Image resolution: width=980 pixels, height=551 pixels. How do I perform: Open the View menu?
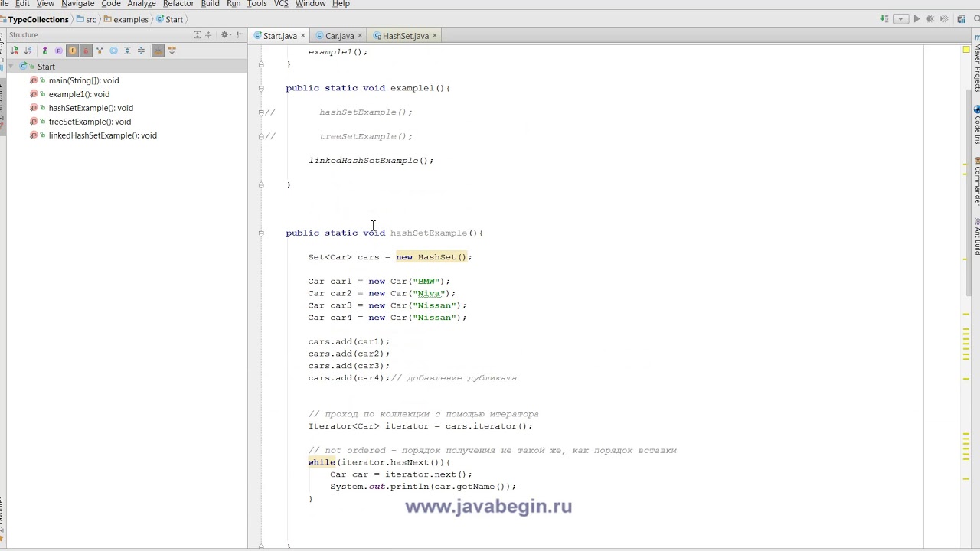coord(45,4)
